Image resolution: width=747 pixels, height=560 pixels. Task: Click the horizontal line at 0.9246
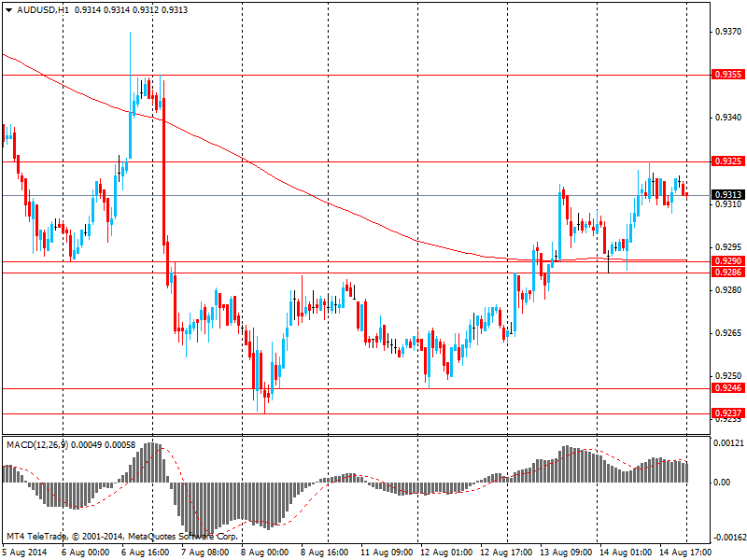[356, 388]
